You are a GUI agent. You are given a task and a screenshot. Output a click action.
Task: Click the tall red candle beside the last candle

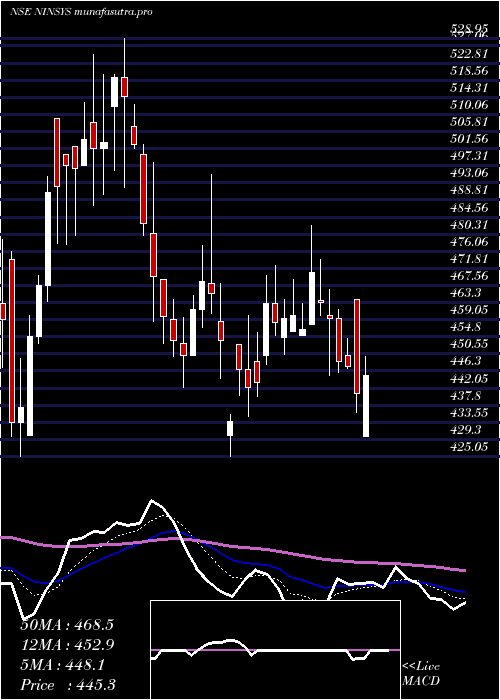click(x=357, y=346)
